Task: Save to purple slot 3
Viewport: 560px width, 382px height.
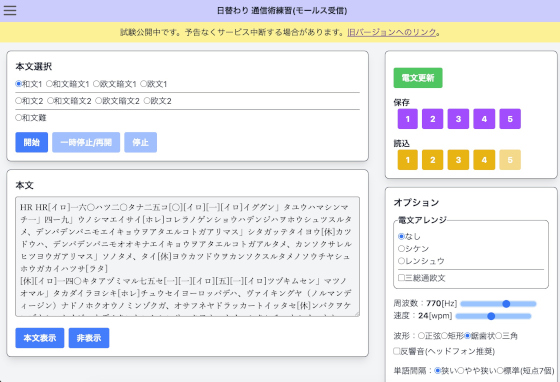Action: coord(458,119)
